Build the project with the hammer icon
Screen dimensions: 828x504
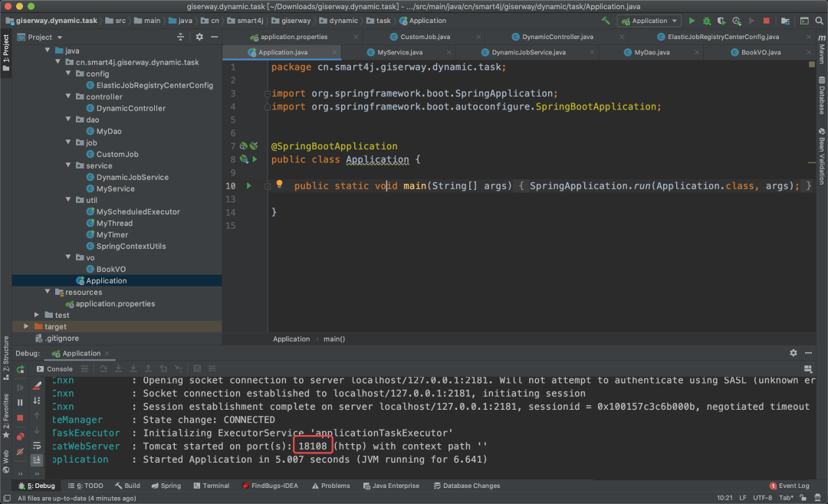tap(605, 21)
